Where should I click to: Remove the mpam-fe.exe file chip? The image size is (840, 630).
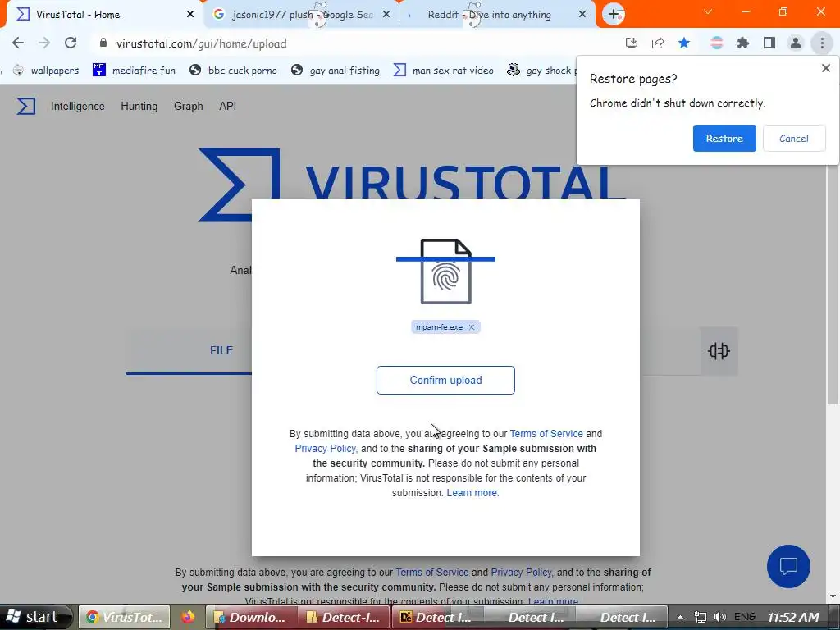[x=472, y=327]
